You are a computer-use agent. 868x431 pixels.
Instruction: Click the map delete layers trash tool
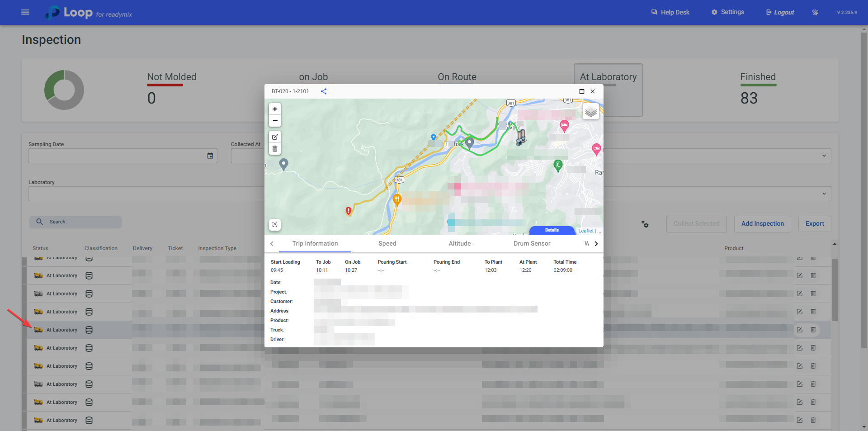[x=275, y=149]
